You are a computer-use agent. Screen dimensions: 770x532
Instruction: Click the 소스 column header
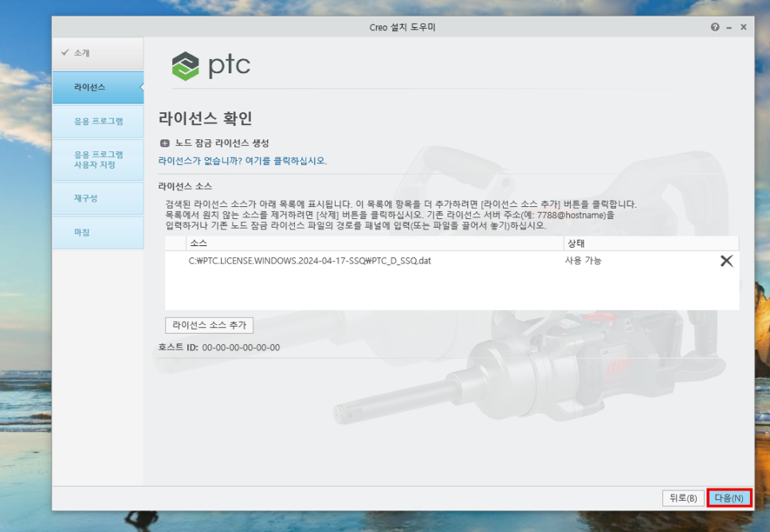(375, 244)
